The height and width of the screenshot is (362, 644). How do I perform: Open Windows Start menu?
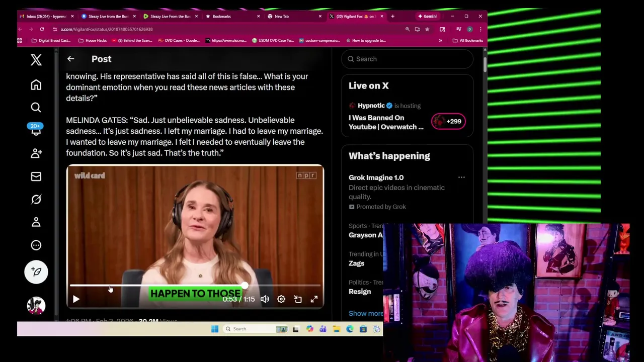click(x=215, y=329)
